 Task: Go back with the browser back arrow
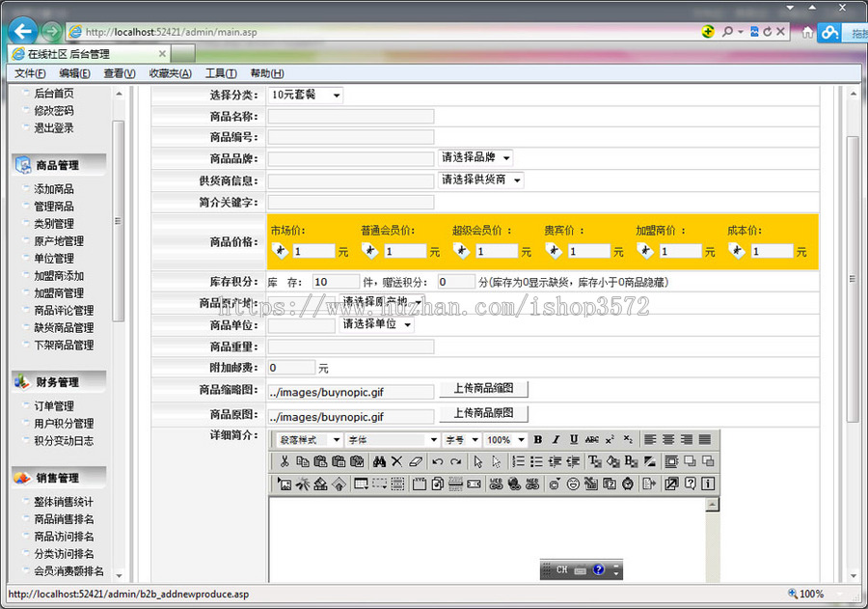pos(23,31)
